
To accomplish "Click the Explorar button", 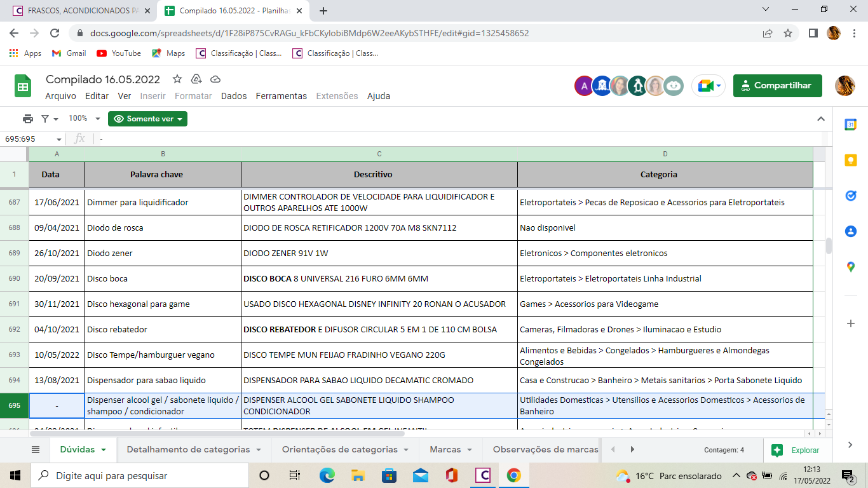I will 797,450.
